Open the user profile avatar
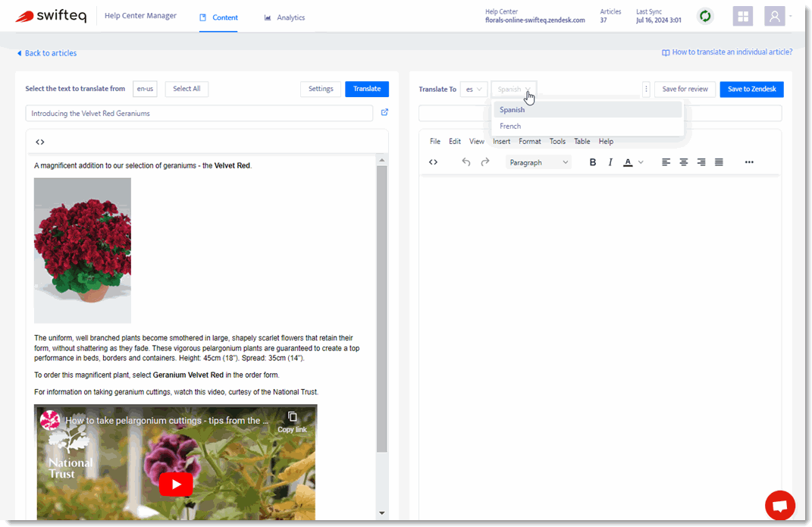 click(x=774, y=16)
